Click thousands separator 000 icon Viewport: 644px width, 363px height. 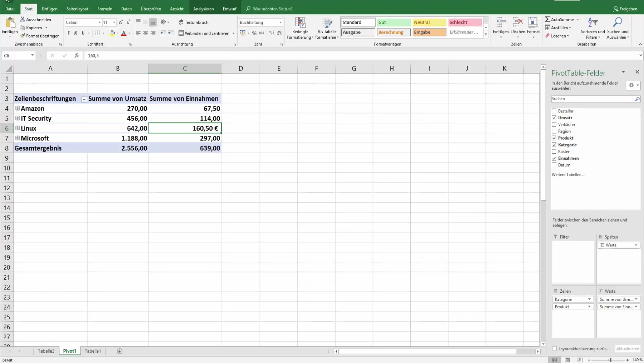(x=262, y=33)
